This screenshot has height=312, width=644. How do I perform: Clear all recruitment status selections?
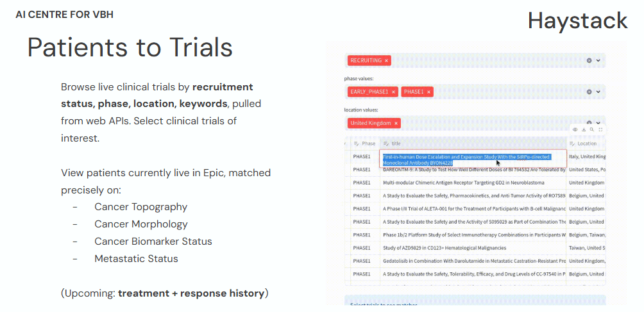click(589, 60)
